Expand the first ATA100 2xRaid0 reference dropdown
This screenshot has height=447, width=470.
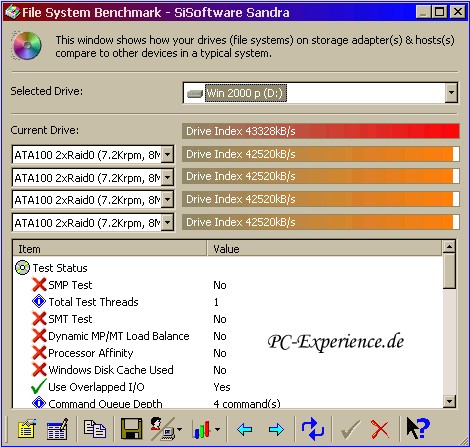pyautogui.click(x=168, y=154)
